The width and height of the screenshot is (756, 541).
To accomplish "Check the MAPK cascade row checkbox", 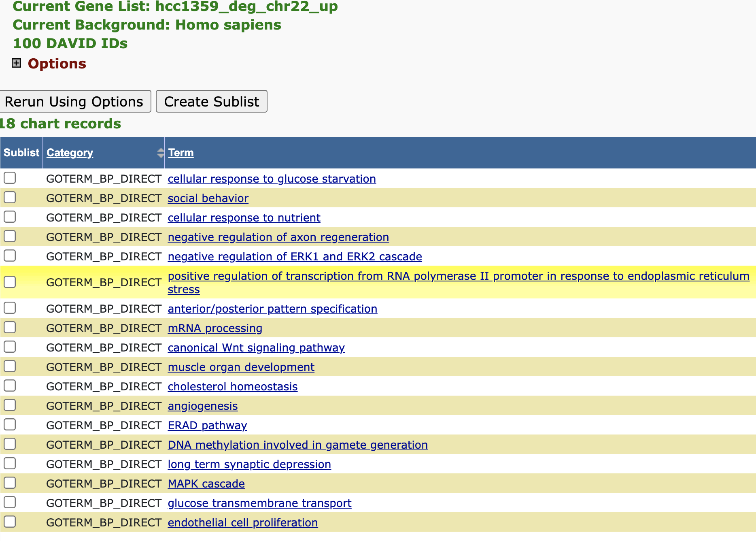I will click(10, 483).
